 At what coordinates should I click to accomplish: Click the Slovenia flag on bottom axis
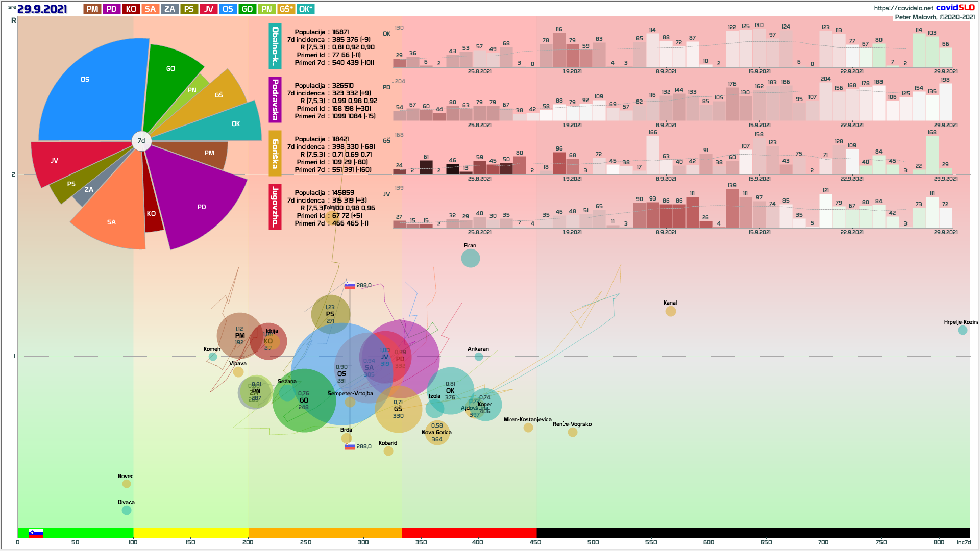click(x=36, y=533)
